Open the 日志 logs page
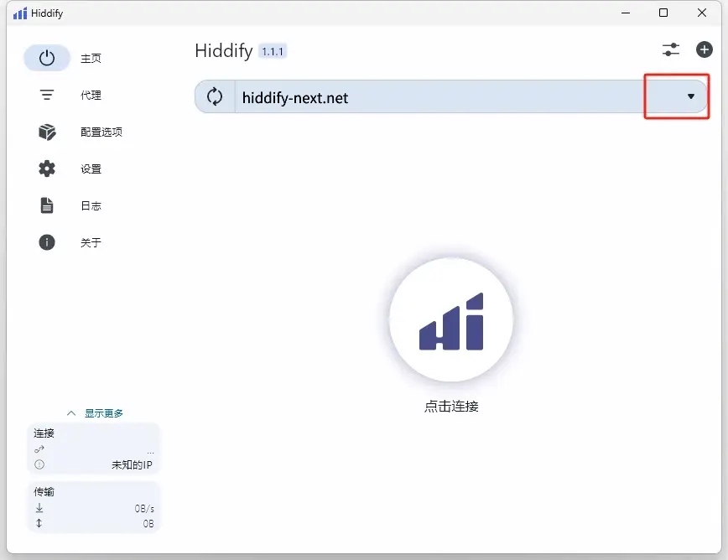This screenshot has height=560, width=728. 91,205
